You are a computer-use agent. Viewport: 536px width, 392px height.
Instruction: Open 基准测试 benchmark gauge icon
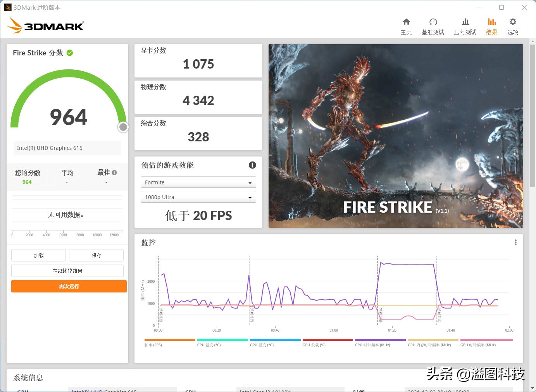[x=433, y=22]
